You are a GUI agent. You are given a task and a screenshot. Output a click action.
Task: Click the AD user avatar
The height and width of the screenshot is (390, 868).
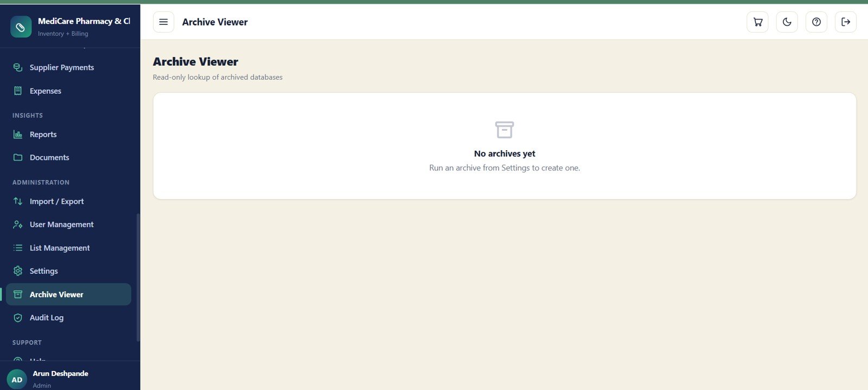17,379
